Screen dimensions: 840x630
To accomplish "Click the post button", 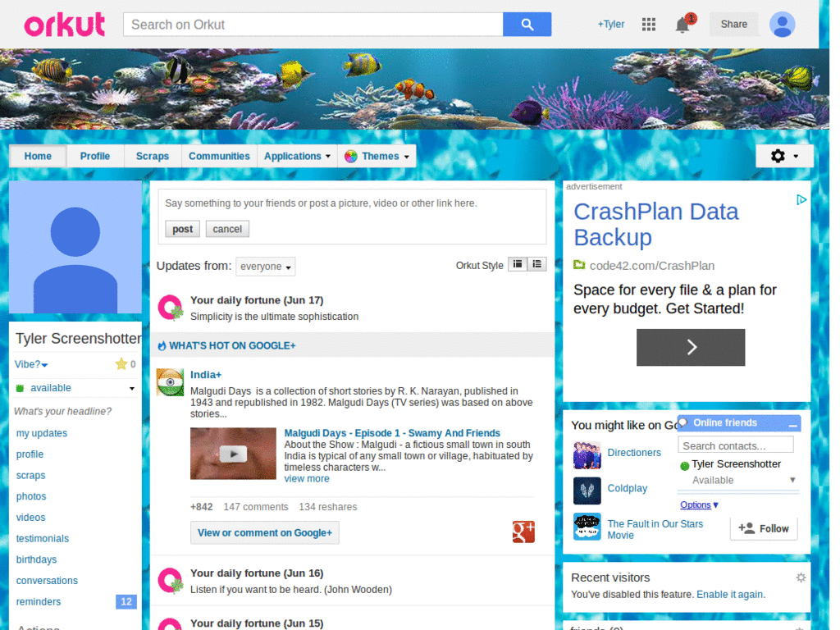I will point(182,229).
